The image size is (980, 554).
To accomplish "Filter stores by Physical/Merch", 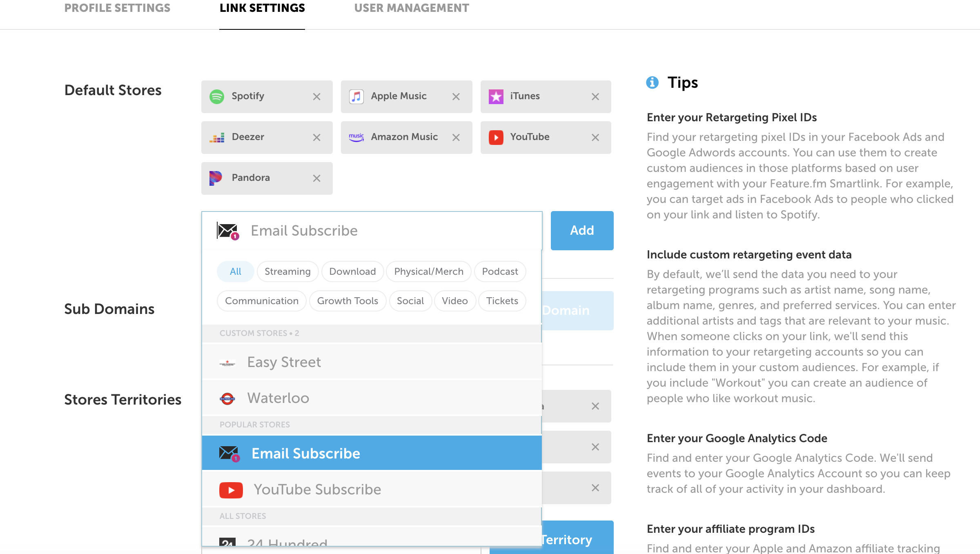I will pos(429,271).
